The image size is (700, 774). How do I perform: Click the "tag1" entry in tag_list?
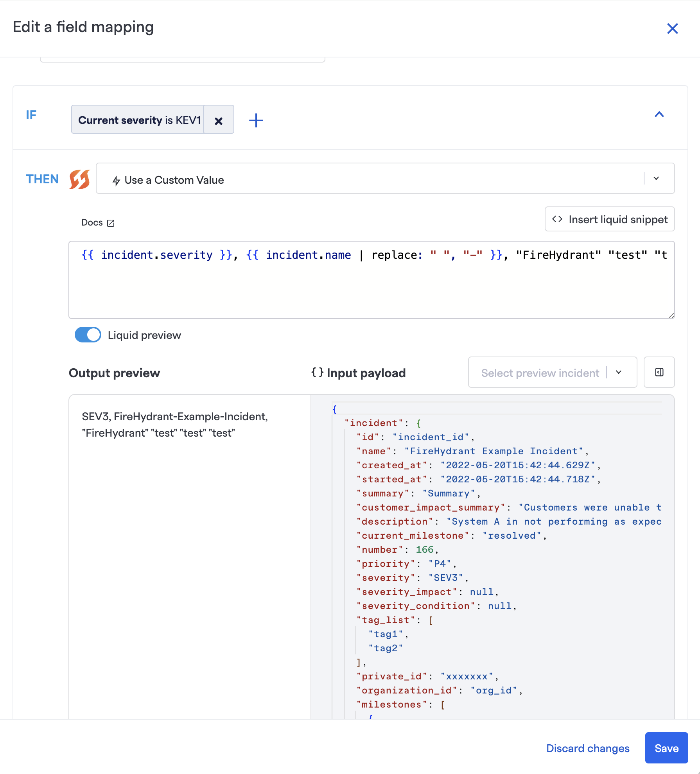pyautogui.click(x=389, y=634)
